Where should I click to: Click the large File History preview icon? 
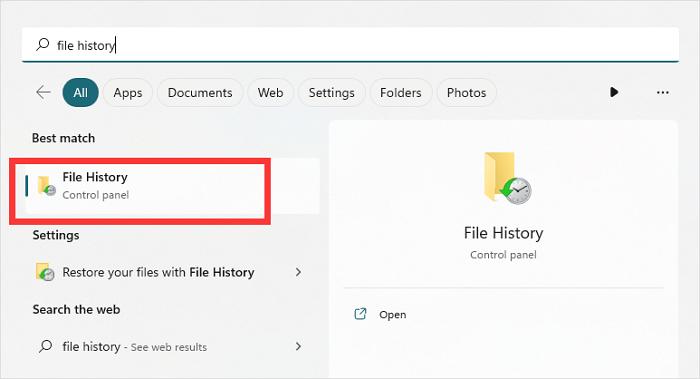point(507,178)
